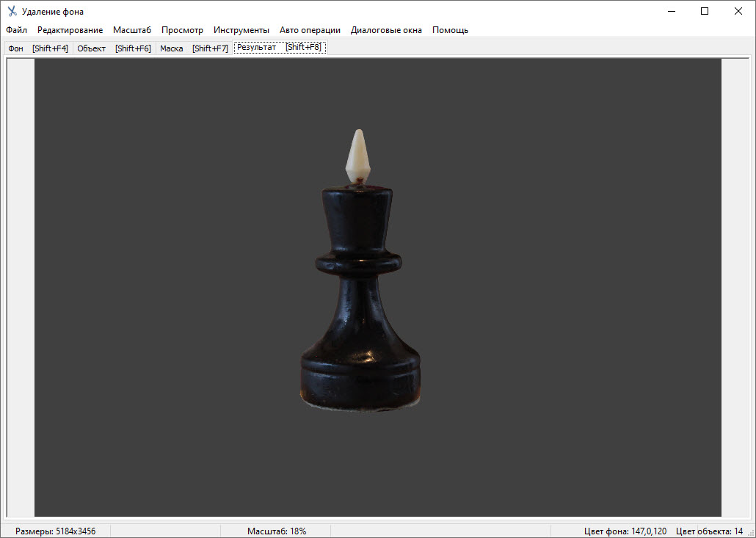Open the Просмотр menu
Viewport: 756px width, 538px height.
(182, 30)
